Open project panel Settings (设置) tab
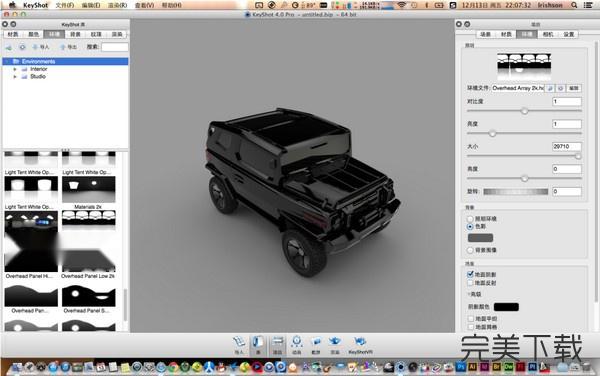The image size is (600, 376). click(569, 34)
